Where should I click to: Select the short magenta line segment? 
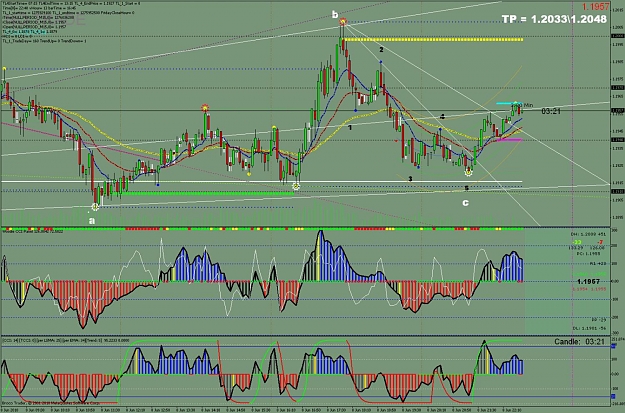coord(510,140)
